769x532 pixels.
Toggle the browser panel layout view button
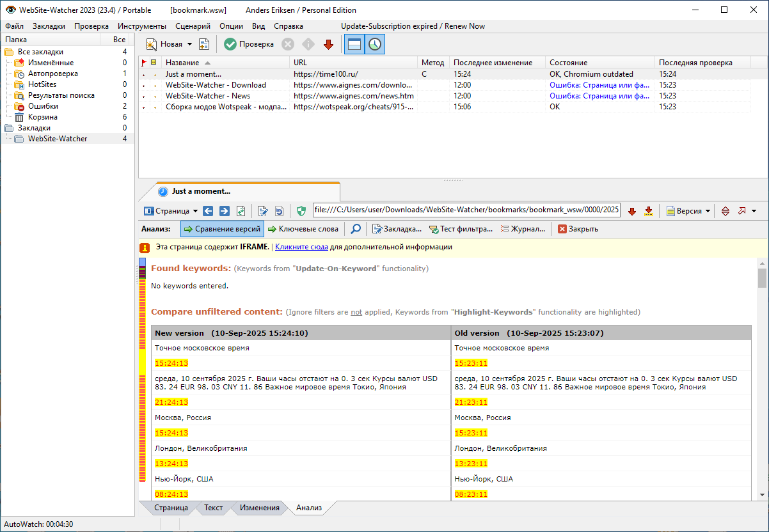click(x=354, y=44)
